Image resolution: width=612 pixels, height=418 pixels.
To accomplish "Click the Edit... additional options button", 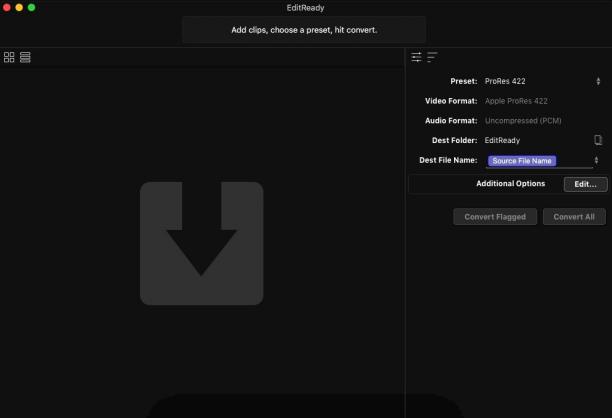I will [585, 184].
